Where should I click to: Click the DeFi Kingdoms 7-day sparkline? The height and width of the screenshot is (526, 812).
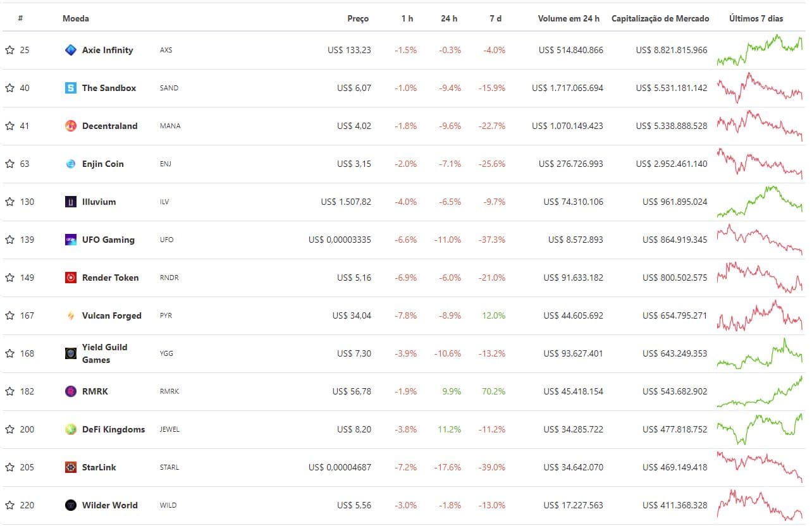pos(760,429)
